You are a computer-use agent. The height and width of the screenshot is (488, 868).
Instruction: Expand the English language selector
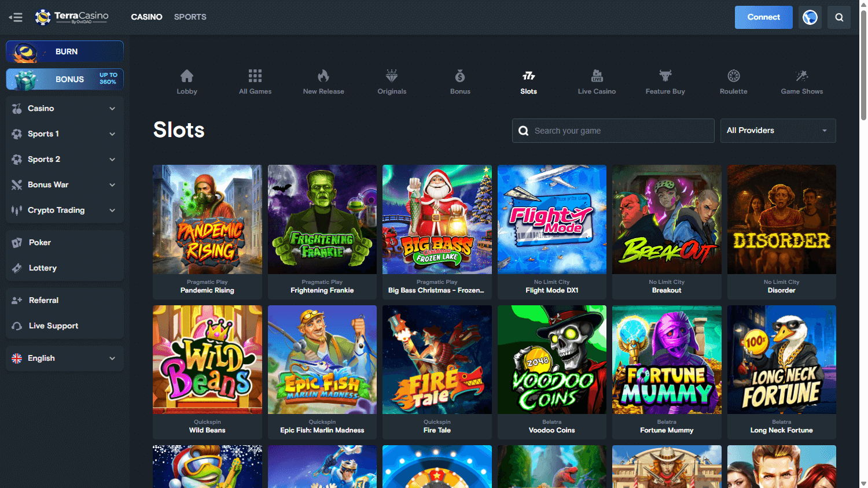64,358
